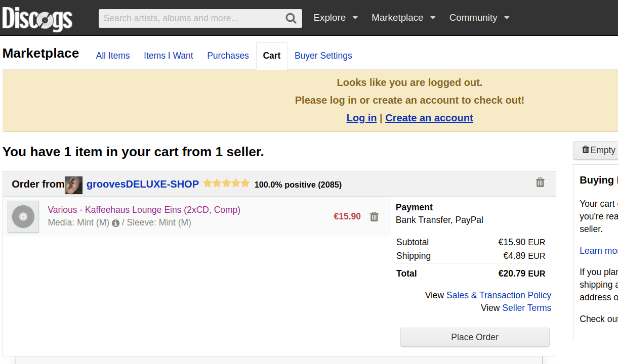The height and width of the screenshot is (364, 618).
Task: Click the media condition info icon
Action: 115,223
